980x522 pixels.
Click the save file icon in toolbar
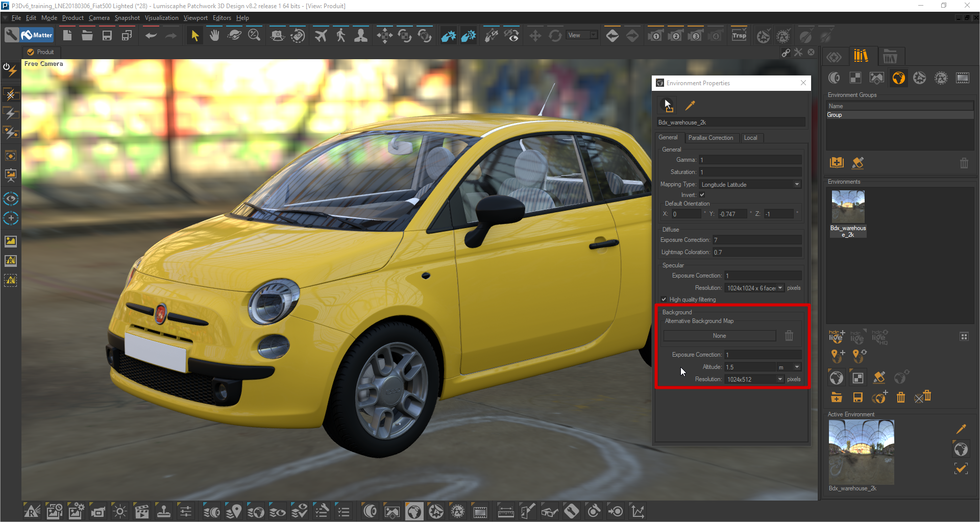(107, 35)
